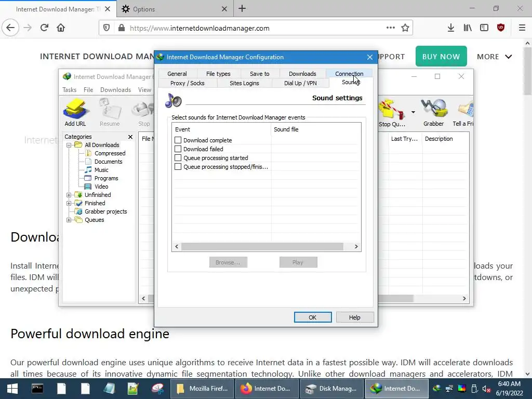Image resolution: width=532 pixels, height=399 pixels.
Task: Click the Sound file column header
Action: [x=315, y=129]
